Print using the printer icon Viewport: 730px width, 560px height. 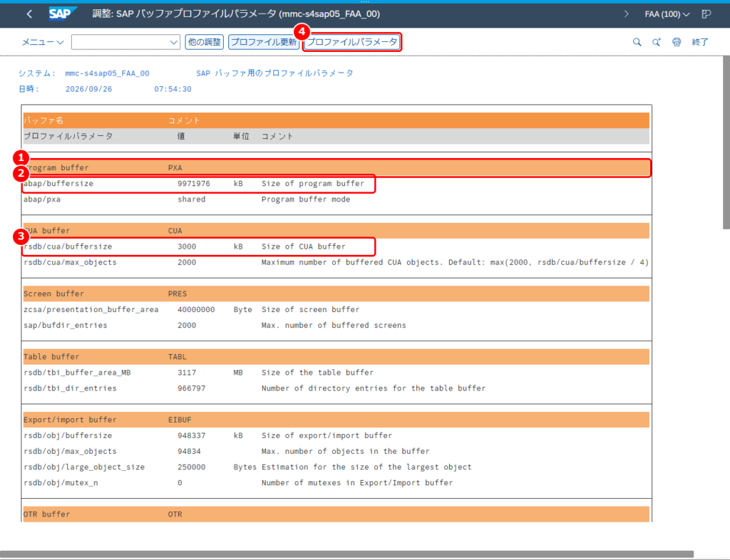(x=677, y=42)
